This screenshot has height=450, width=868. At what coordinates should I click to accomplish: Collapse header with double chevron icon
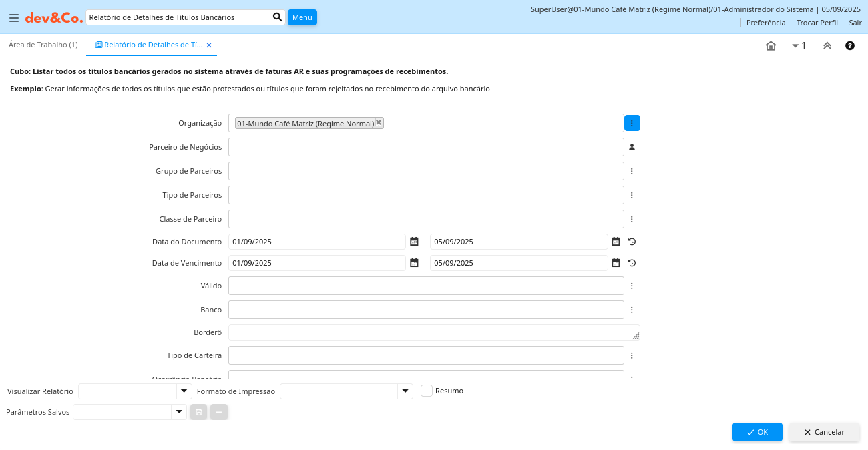point(827,46)
